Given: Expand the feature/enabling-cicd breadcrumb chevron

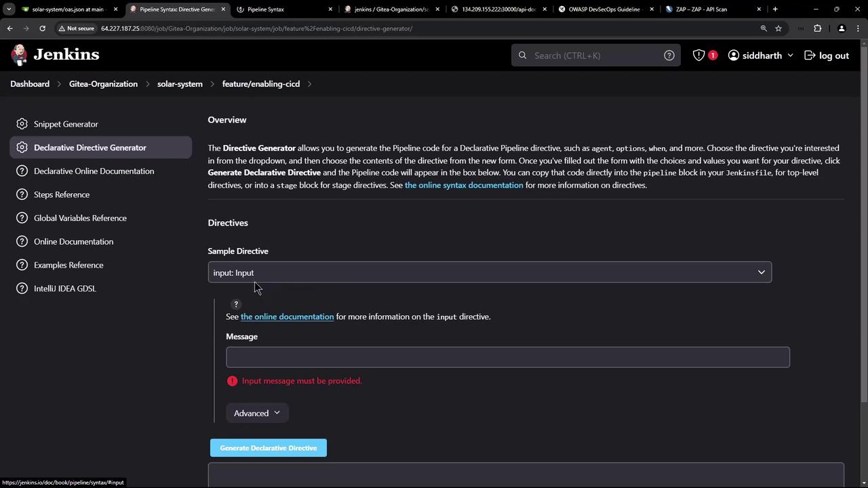Looking at the screenshot, I should pos(310,84).
